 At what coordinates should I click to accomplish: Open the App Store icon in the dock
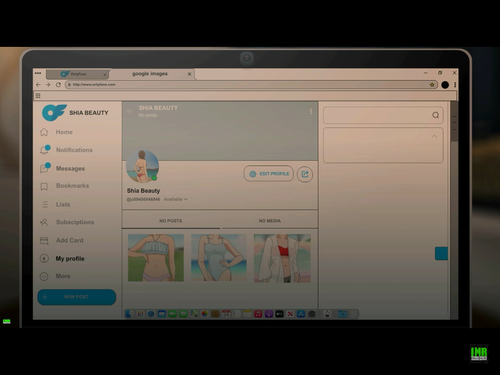301,314
